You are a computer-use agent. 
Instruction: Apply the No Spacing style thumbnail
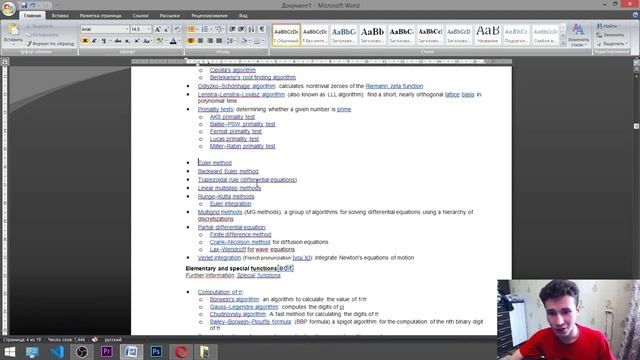315,35
